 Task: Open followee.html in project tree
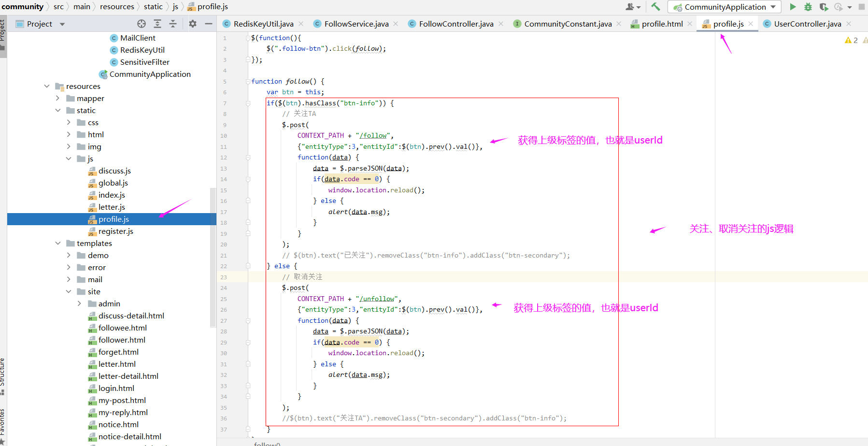pos(123,328)
